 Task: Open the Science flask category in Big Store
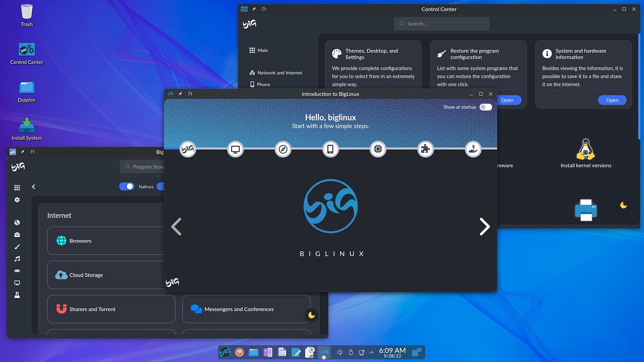17,295
